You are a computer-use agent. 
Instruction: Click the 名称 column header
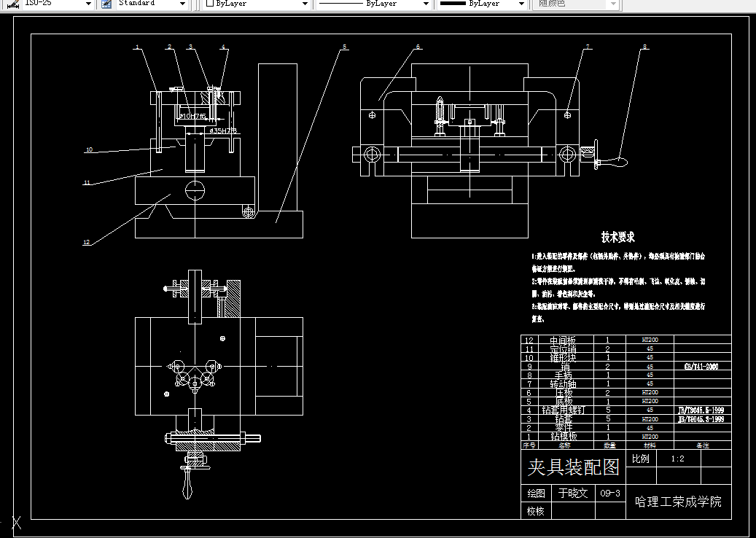click(x=564, y=445)
